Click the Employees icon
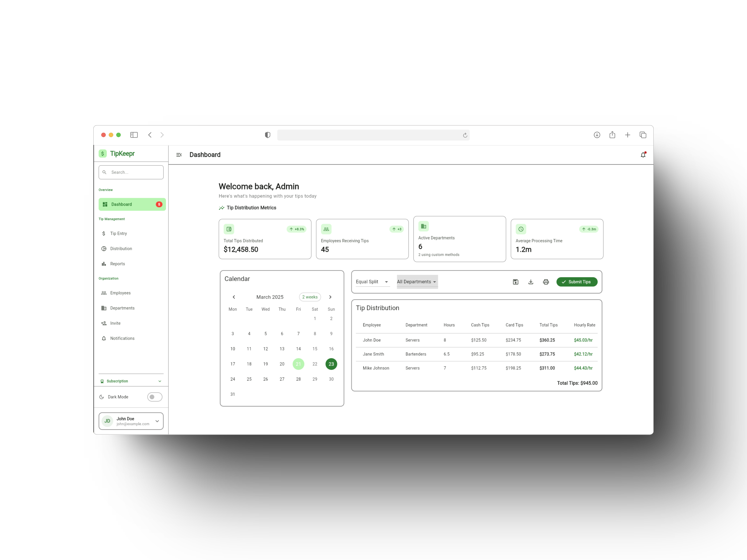This screenshot has height=560, width=747. pyautogui.click(x=104, y=293)
